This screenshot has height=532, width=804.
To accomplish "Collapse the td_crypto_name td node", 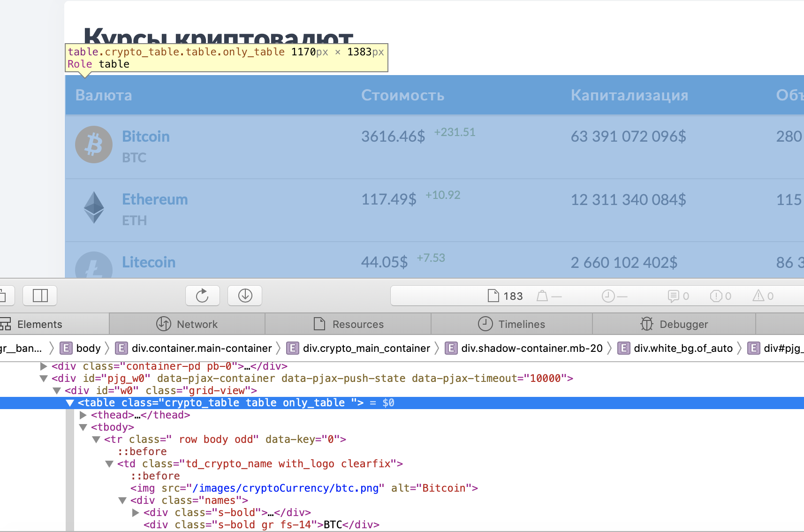I will pyautogui.click(x=109, y=464).
